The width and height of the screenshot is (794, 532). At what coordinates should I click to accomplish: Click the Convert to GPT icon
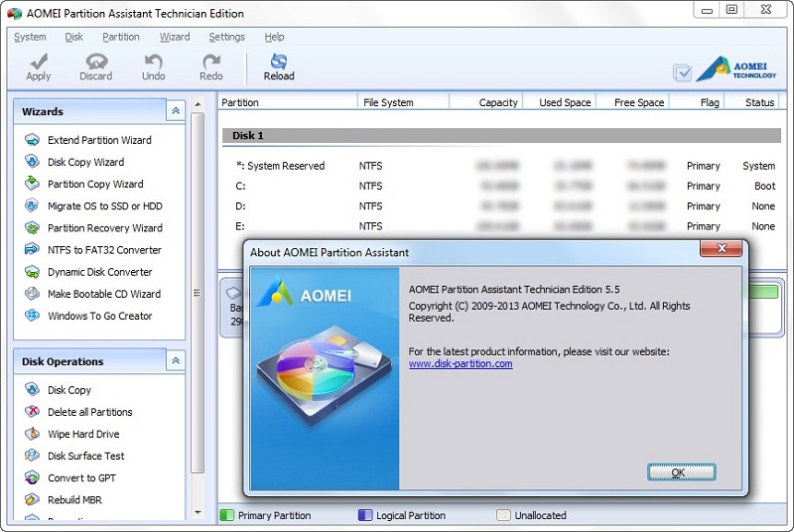(x=32, y=477)
